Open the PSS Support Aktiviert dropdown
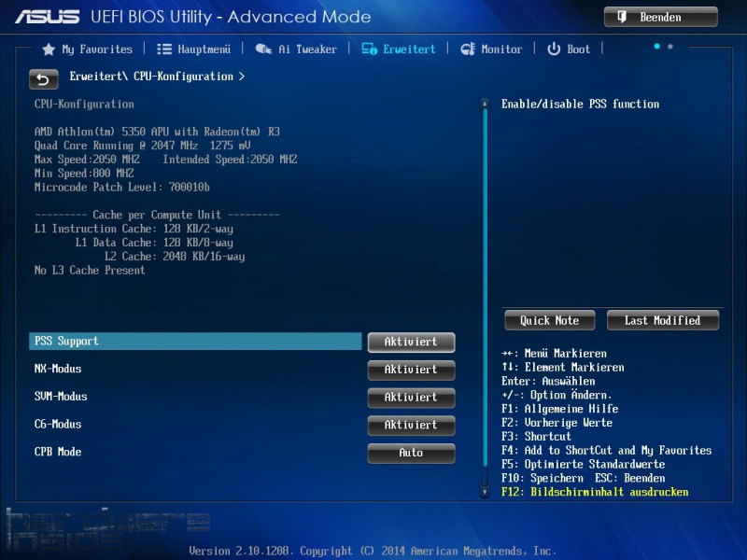The height and width of the screenshot is (560, 747). pos(411,342)
